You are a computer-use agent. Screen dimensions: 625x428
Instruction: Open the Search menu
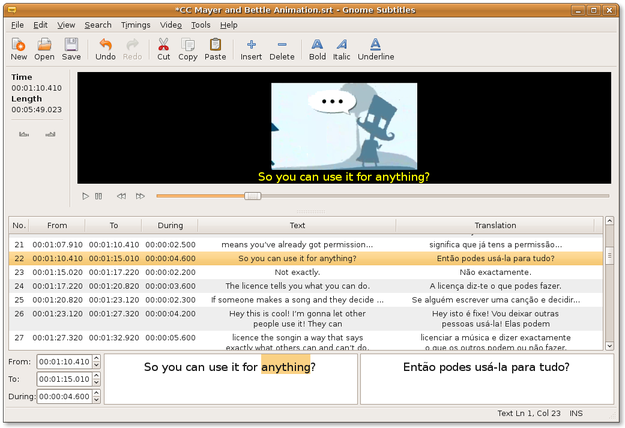point(98,25)
